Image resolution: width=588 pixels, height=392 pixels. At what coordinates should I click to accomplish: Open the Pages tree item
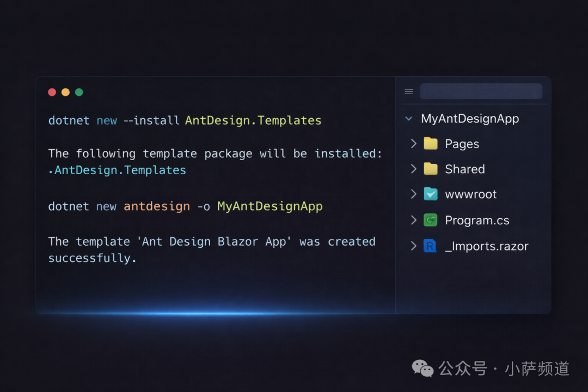click(462, 144)
